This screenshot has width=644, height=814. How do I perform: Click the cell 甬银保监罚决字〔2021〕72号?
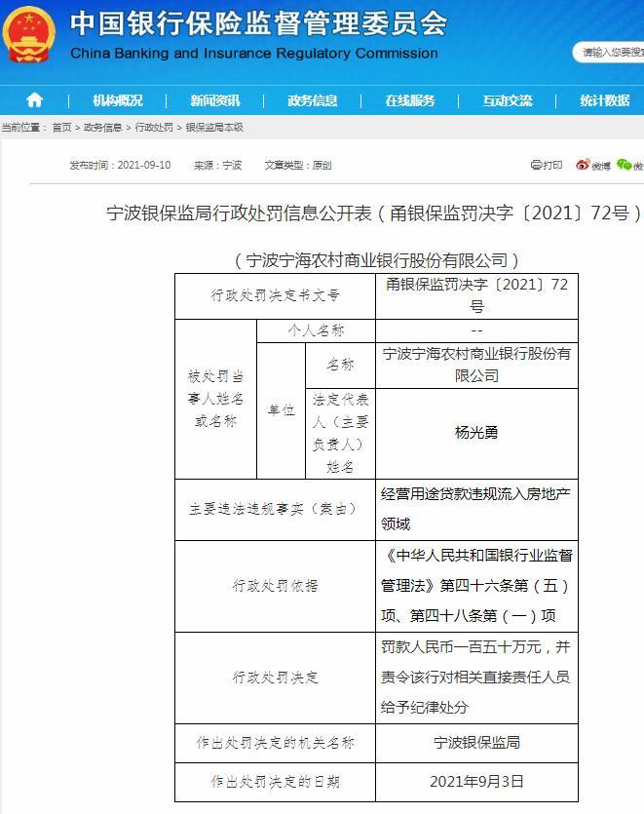tap(476, 295)
